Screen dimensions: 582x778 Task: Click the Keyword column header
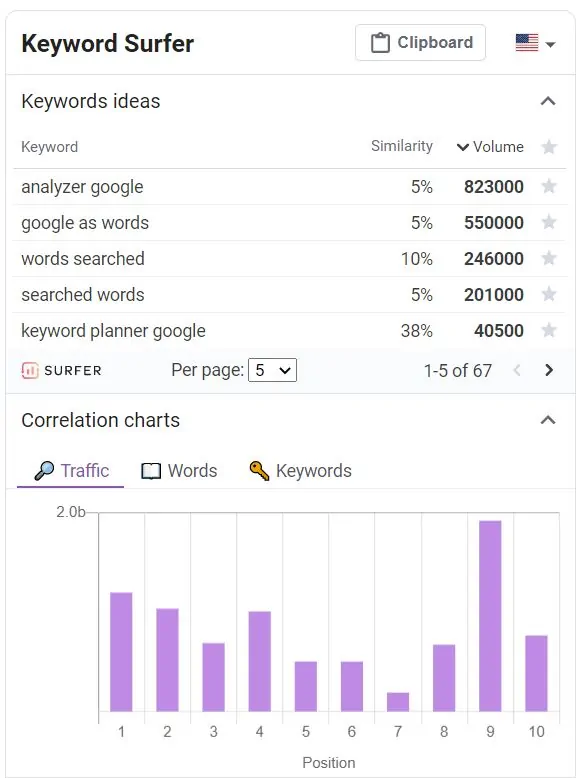[50, 147]
